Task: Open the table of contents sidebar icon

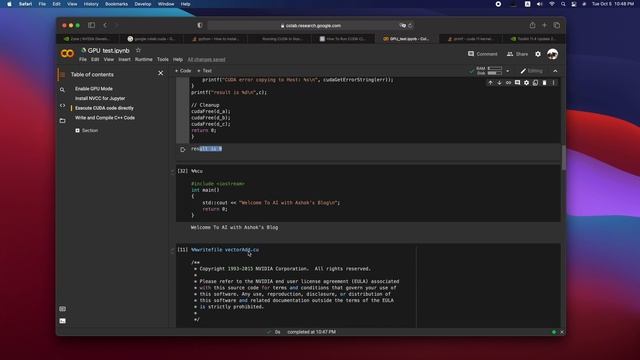Action: click(x=62, y=74)
